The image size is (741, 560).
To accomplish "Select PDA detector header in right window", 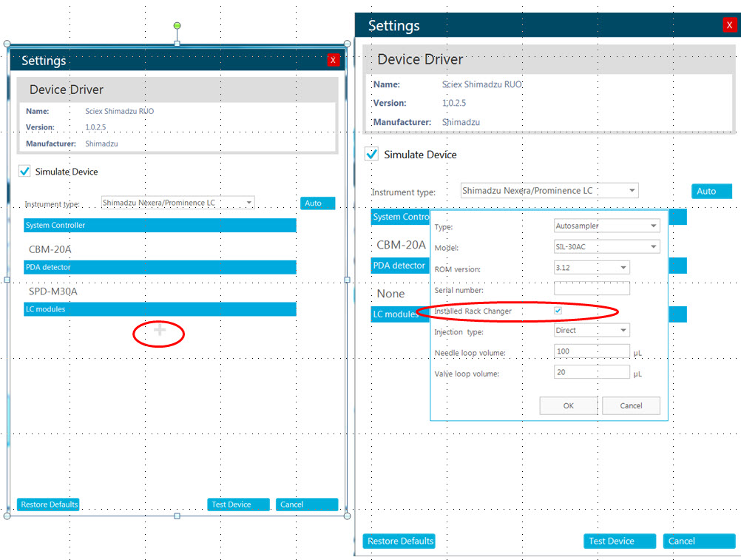I will pyautogui.click(x=400, y=265).
